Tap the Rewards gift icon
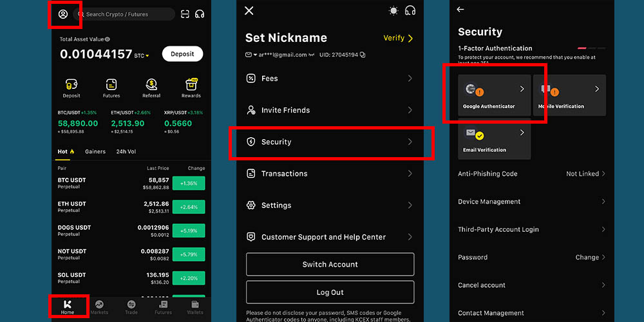 191,88
